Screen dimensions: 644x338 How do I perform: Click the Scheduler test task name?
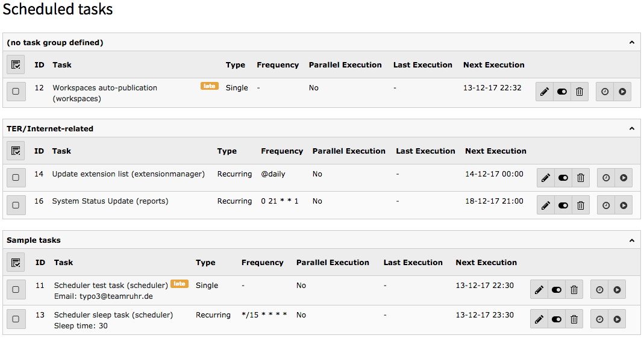tap(111, 286)
